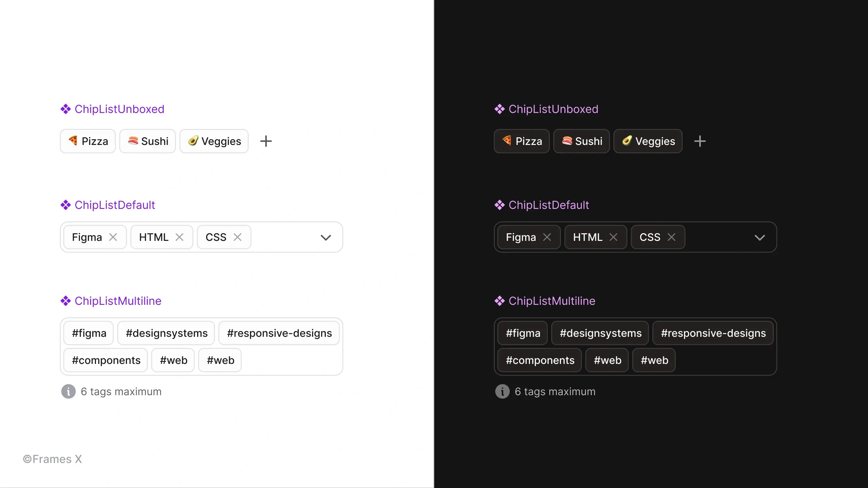Click the dark #figma tag chip
Image resolution: width=868 pixels, height=488 pixels.
[x=523, y=333]
